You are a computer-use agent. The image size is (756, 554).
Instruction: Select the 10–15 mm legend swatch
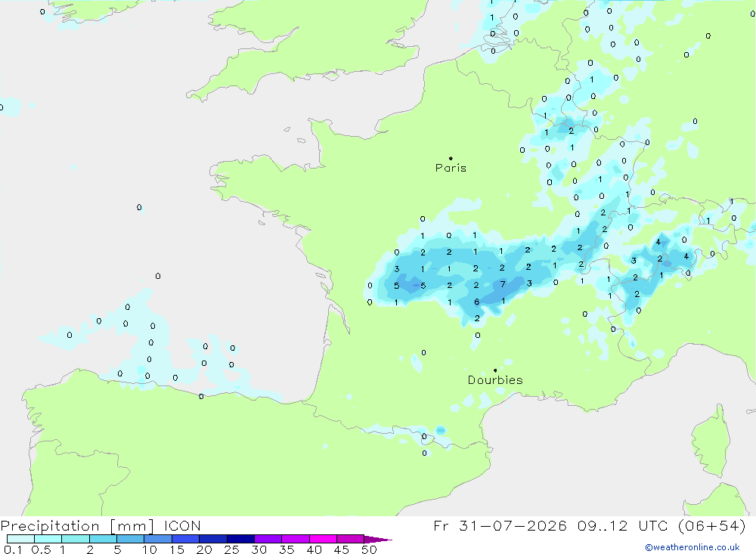point(158,539)
